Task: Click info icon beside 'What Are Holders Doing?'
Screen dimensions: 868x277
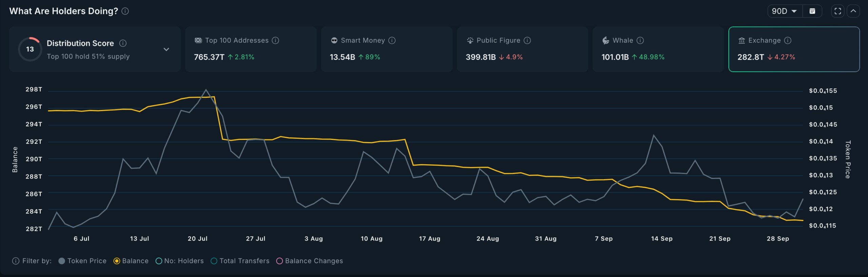Action: [x=125, y=11]
